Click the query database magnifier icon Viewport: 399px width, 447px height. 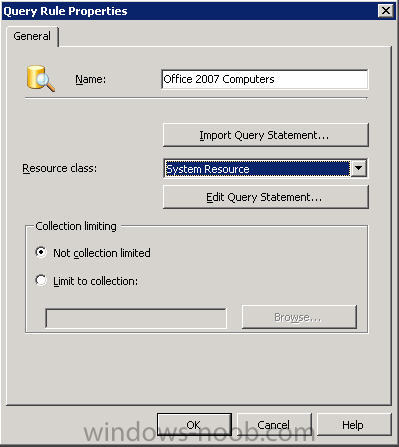point(41,79)
